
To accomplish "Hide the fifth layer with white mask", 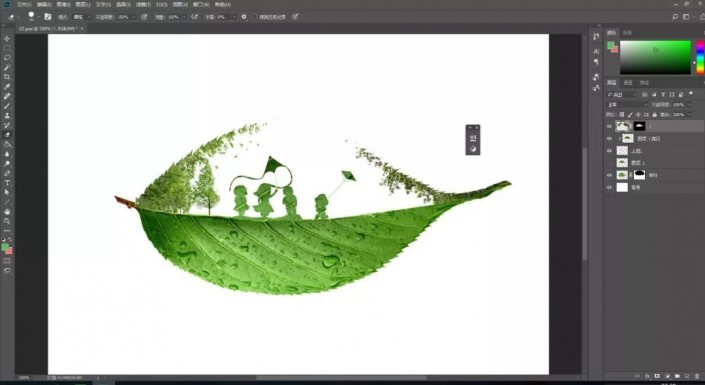I will click(610, 175).
